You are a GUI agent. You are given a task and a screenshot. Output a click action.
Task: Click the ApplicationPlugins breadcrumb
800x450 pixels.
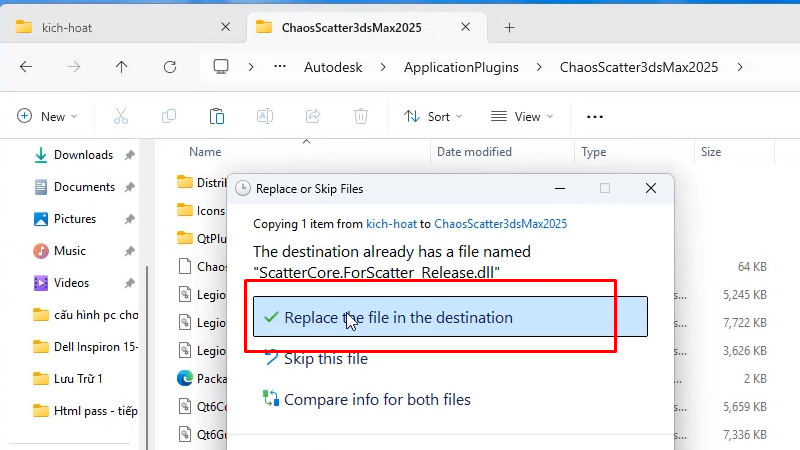(x=461, y=67)
